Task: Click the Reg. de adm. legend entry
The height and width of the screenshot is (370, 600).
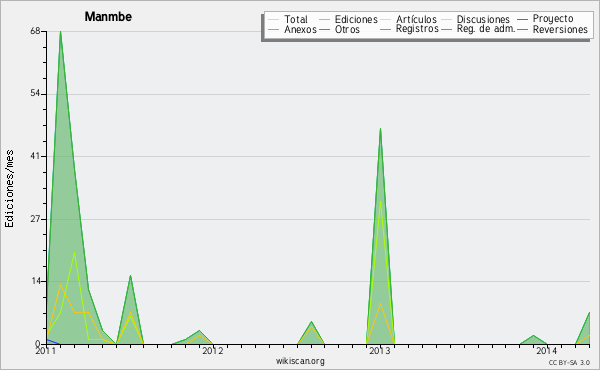Action: [478, 29]
